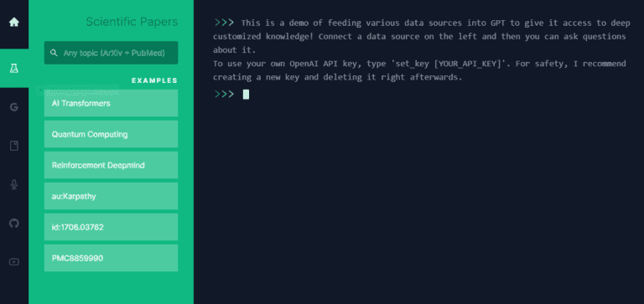Viewport: 644px width, 304px height.
Task: Load the au:Karpathy example
Action: click(111, 196)
